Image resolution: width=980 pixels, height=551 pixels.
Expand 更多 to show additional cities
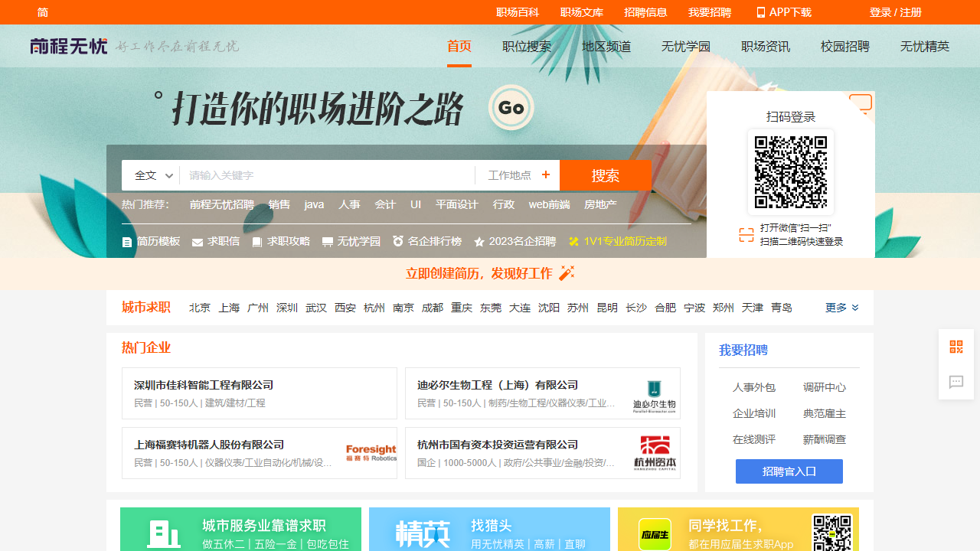point(836,307)
